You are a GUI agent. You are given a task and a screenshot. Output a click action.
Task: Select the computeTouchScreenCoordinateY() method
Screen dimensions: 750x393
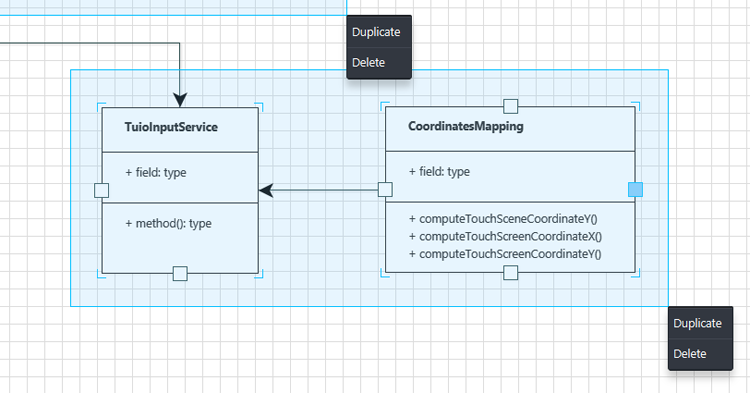click(505, 254)
